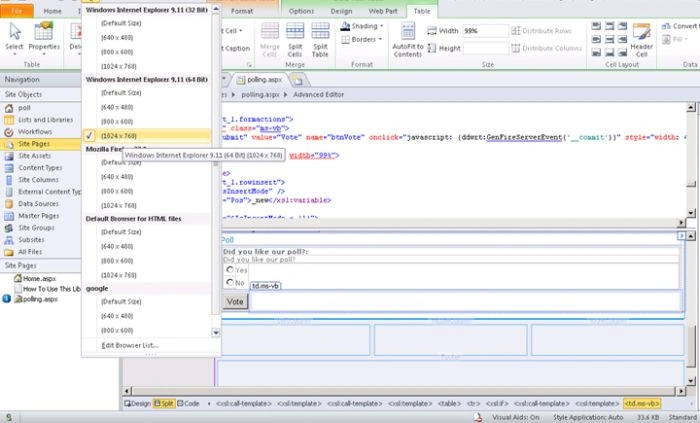
Task: Click Visual Aids On status entry
Action: (516, 417)
